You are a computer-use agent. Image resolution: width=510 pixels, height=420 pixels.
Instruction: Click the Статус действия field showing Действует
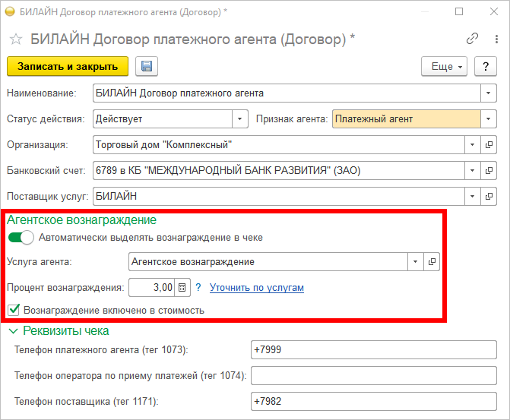(163, 119)
